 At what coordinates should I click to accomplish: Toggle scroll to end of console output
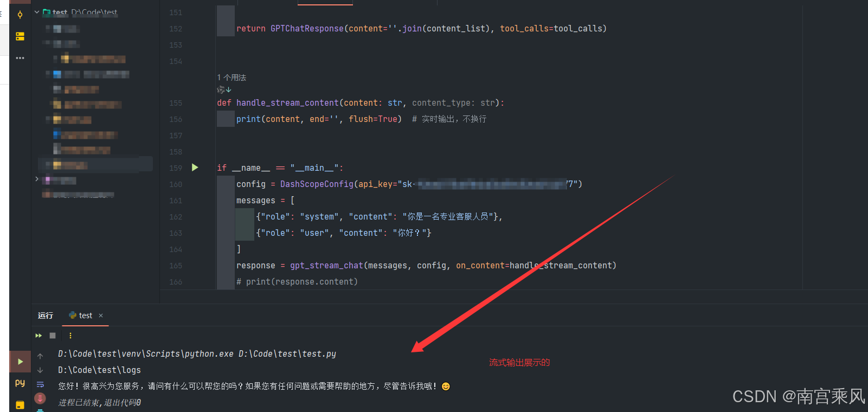(40, 399)
